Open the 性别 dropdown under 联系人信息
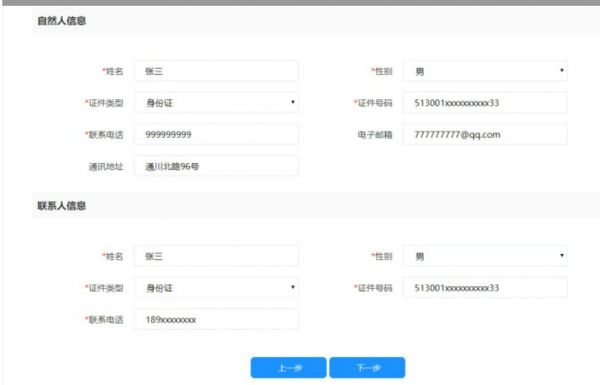The image size is (600, 385). [485, 256]
